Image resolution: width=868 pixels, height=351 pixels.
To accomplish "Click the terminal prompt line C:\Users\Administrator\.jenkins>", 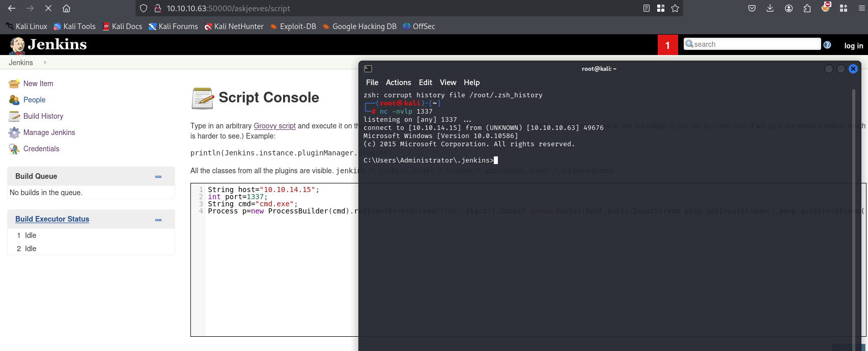I will [x=429, y=160].
